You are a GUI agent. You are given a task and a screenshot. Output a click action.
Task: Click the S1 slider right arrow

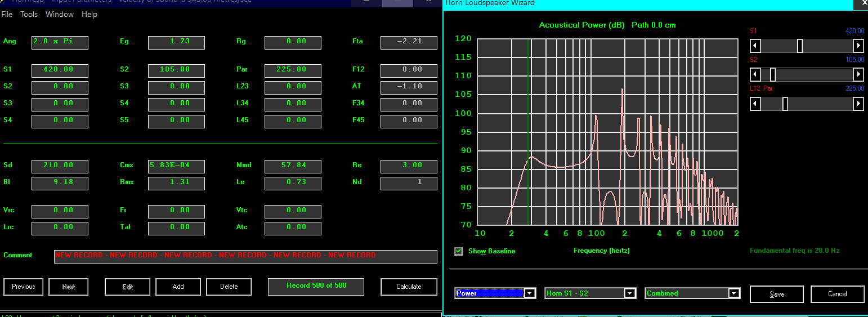pos(858,46)
